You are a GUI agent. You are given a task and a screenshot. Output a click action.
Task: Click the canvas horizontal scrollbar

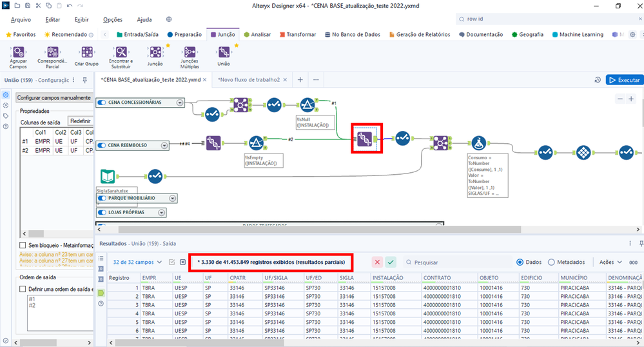(x=320, y=230)
